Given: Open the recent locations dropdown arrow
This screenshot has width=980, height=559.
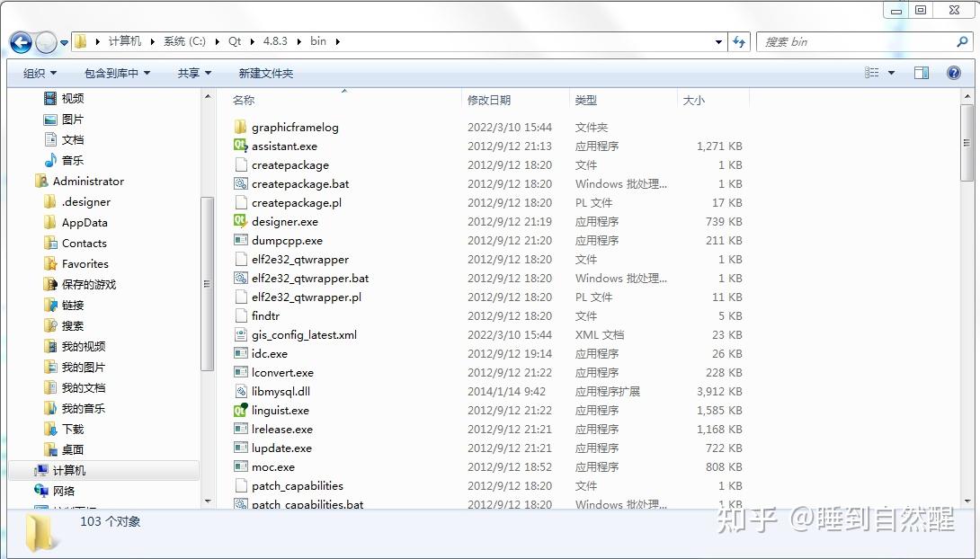Looking at the screenshot, I should coord(64,43).
